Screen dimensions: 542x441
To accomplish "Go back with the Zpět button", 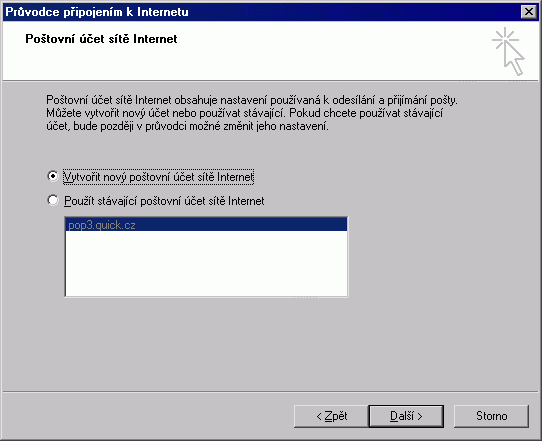I will point(331,416).
